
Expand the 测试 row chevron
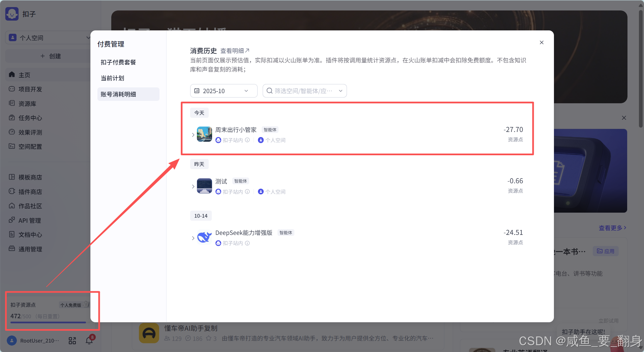[x=193, y=186]
